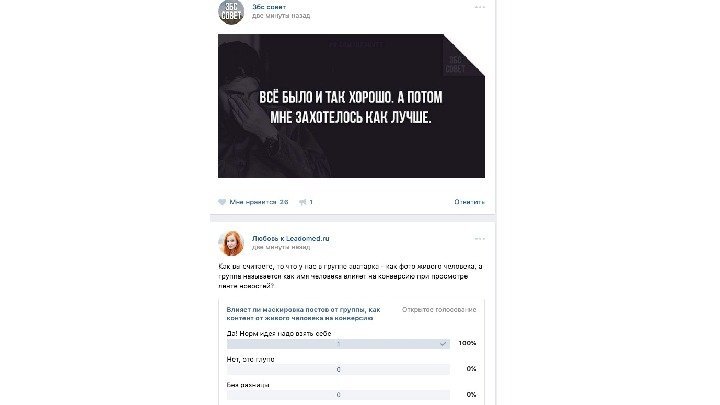Click the Збс совет group name link
Viewport: 720px width, 405px height.
tap(269, 7)
